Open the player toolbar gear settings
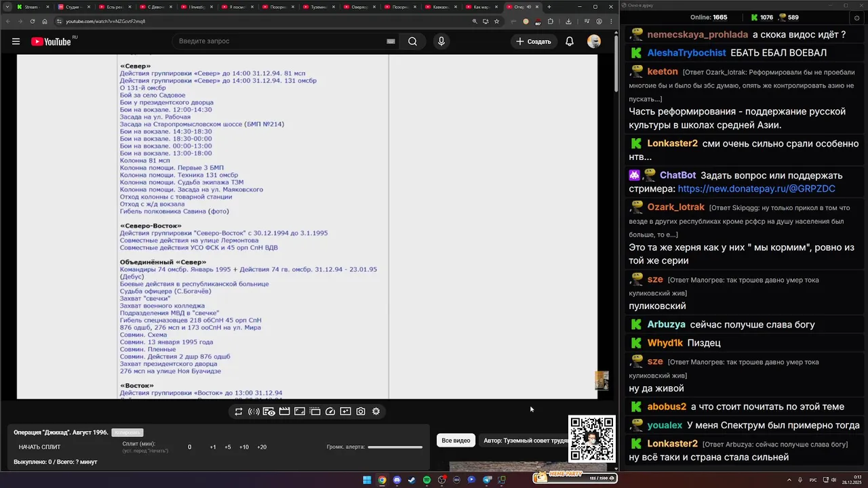Image resolution: width=868 pixels, height=488 pixels. [376, 411]
